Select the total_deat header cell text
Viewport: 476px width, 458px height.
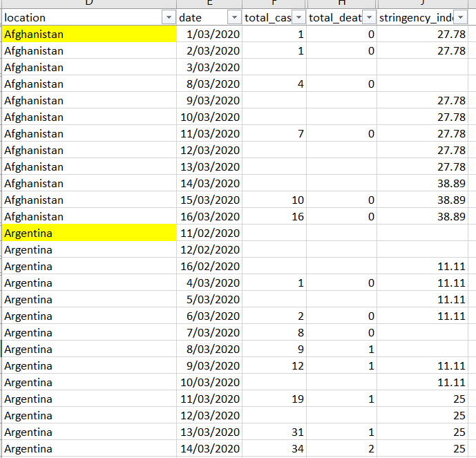coord(335,18)
